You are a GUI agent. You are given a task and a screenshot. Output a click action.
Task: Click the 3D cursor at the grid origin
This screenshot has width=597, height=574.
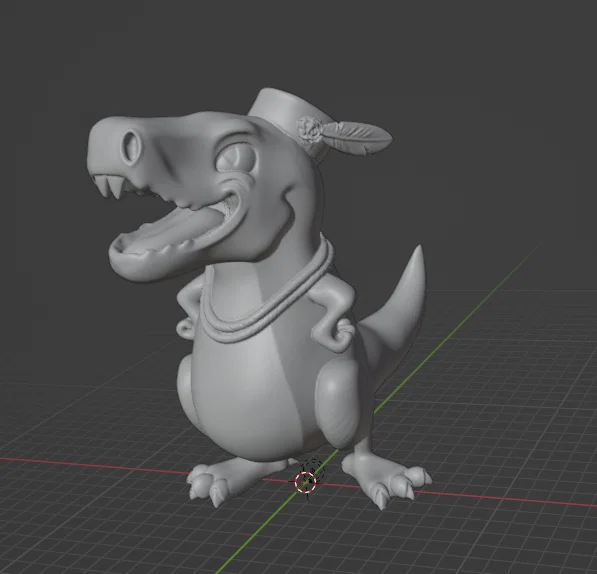306,482
